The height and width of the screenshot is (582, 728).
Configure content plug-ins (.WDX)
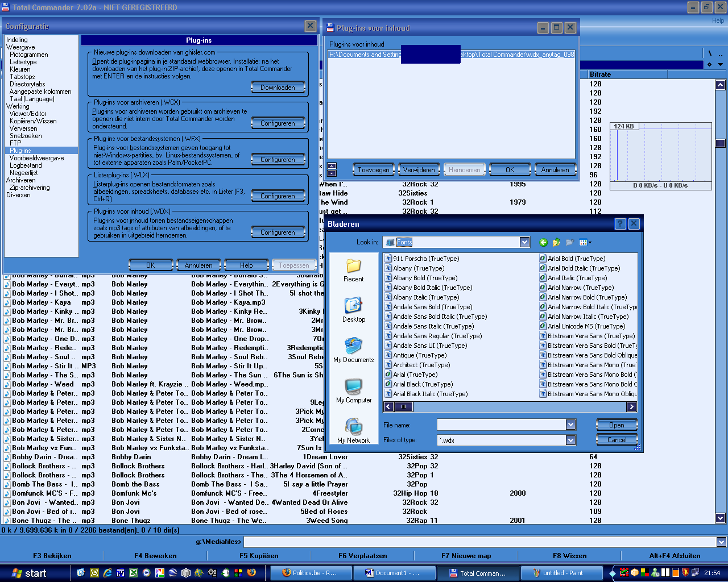pos(278,232)
